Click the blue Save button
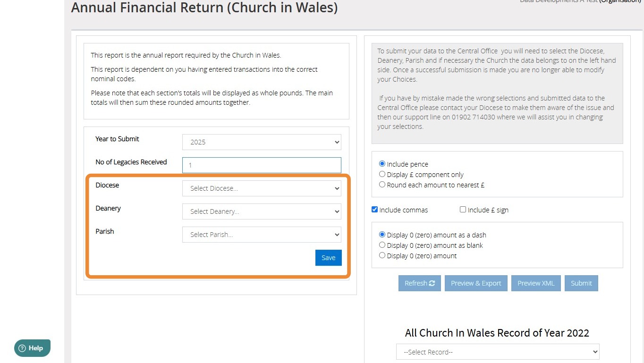Viewport: 644px width, 363px height. pos(329,258)
